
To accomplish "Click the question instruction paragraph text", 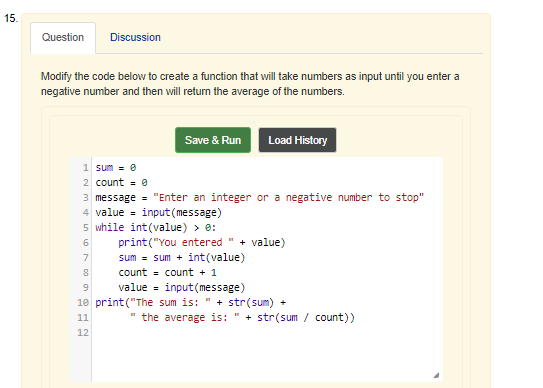I will click(x=250, y=83).
